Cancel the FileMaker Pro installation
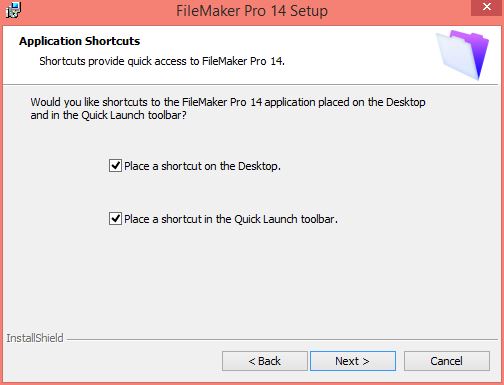Image resolution: width=504 pixels, height=385 pixels. 447,361
